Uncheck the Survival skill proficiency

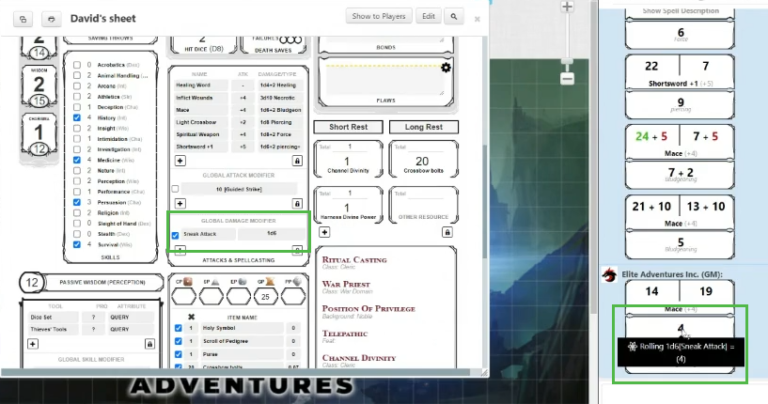pos(77,244)
